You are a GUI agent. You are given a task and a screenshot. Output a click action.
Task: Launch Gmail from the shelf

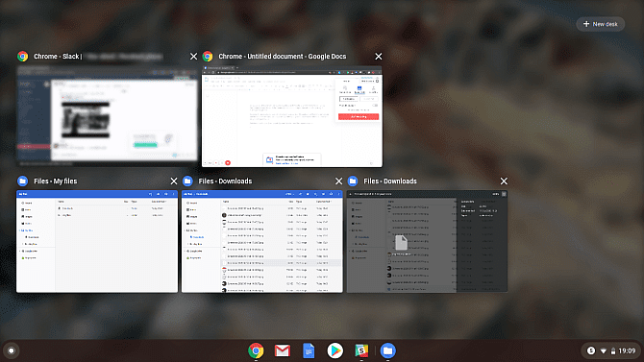pos(283,350)
